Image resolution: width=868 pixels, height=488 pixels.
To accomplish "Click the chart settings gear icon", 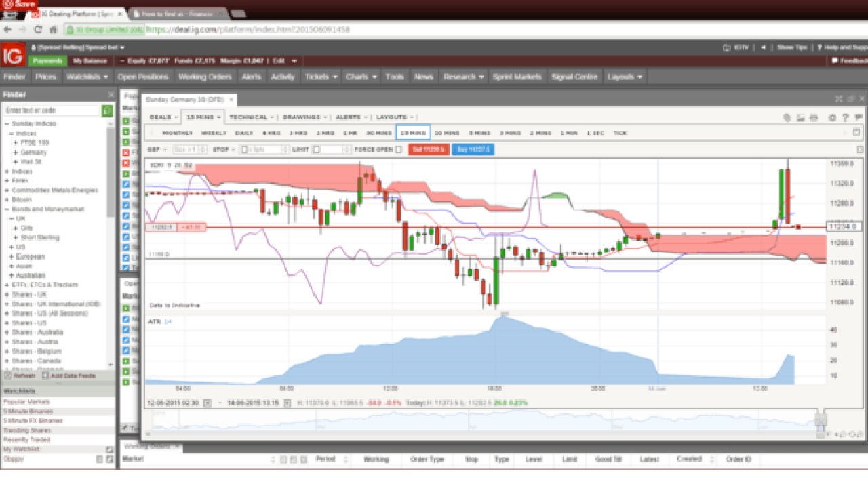I will tap(833, 117).
